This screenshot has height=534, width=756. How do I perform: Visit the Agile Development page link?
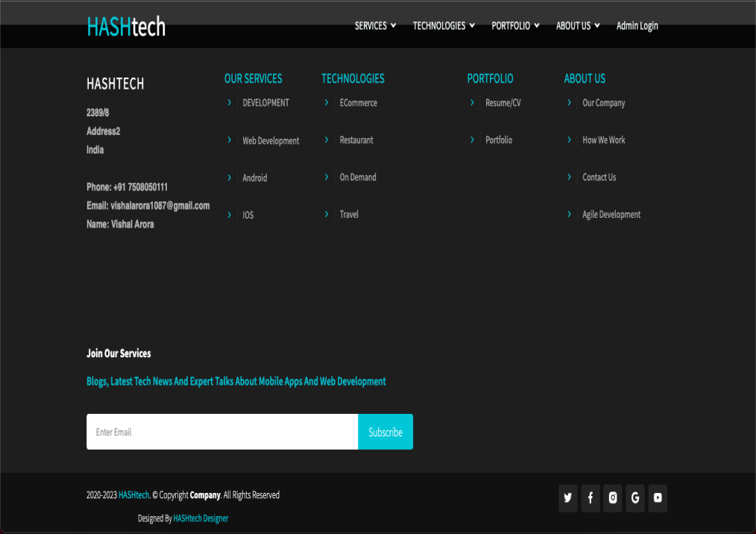(x=611, y=215)
